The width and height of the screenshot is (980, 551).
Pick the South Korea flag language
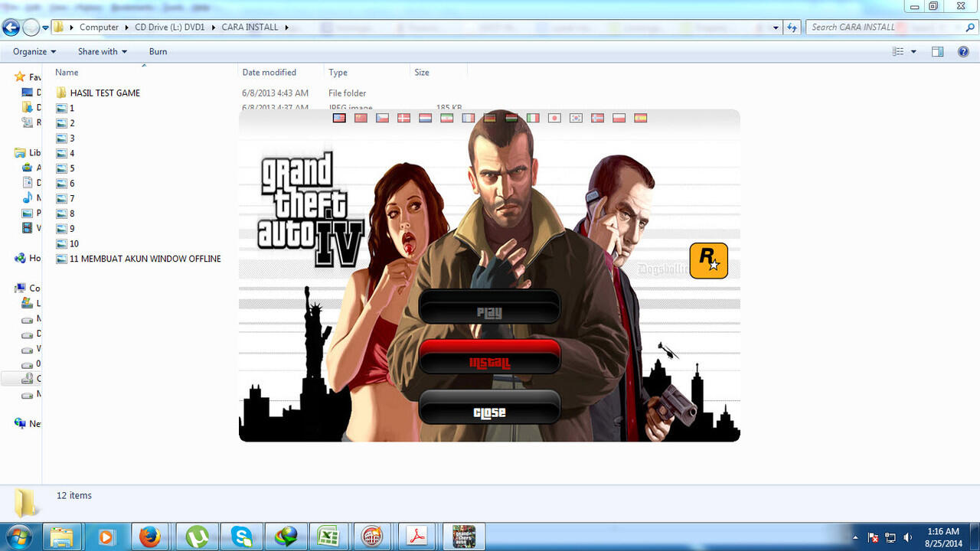[x=576, y=118]
